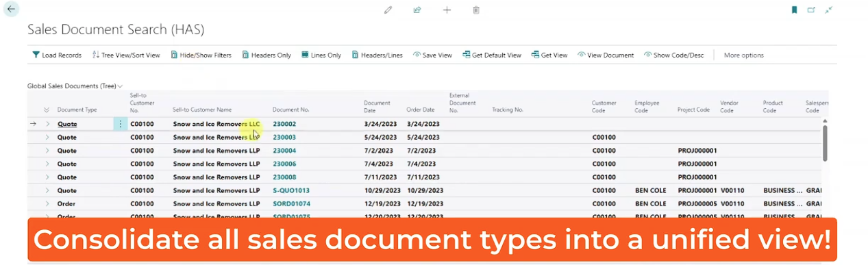Open More options
Image resolution: width=868 pixels, height=265 pixels.
point(743,55)
